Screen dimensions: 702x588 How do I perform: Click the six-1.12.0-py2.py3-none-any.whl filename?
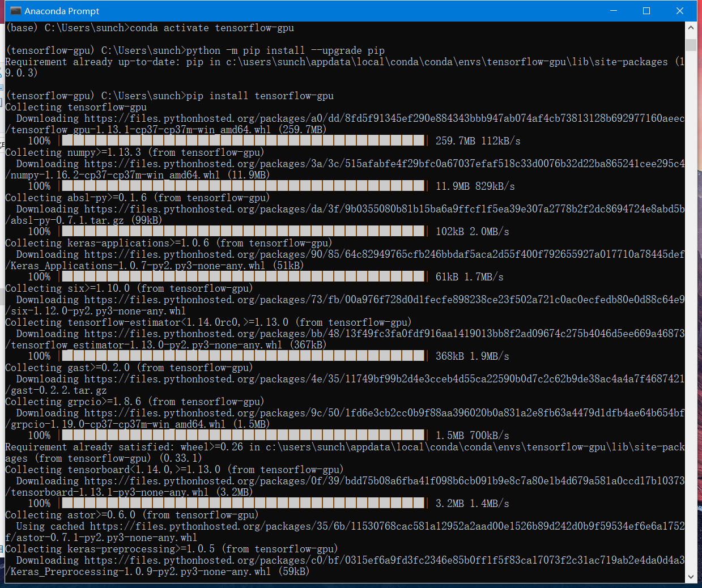(98, 311)
